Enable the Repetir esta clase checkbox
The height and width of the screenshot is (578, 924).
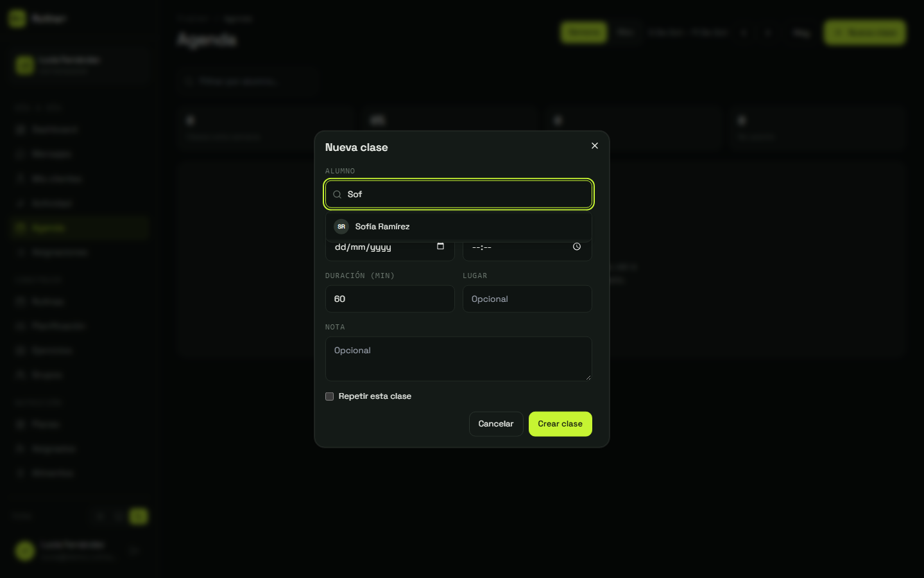(x=330, y=396)
